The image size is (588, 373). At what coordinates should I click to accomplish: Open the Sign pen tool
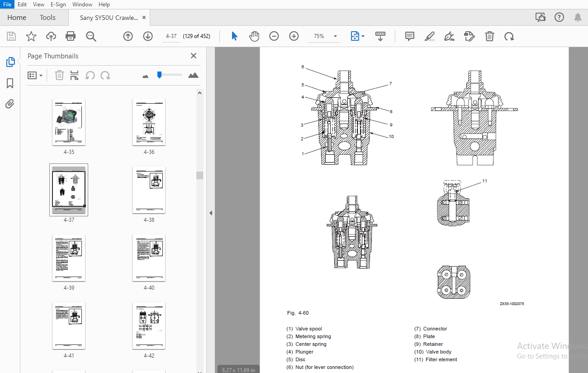click(450, 36)
